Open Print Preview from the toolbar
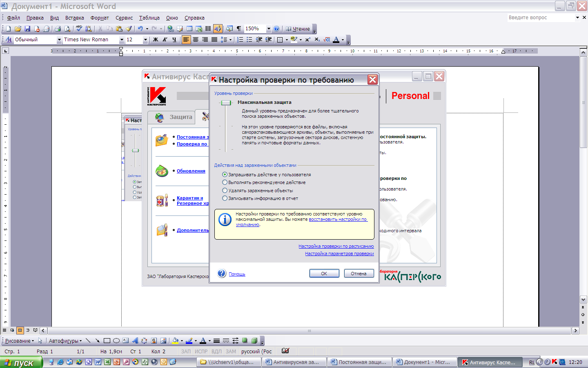Screen dimensions: 588x368 point(67,29)
